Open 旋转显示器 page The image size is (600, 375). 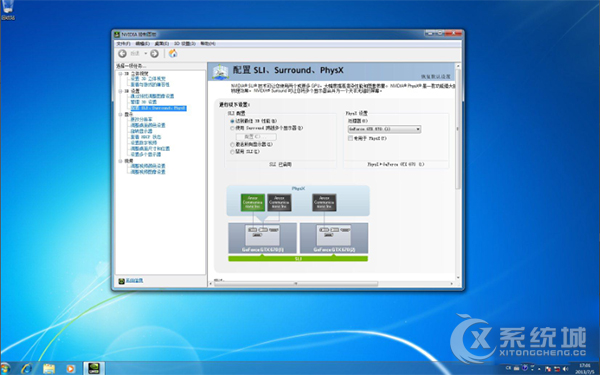pos(141,131)
